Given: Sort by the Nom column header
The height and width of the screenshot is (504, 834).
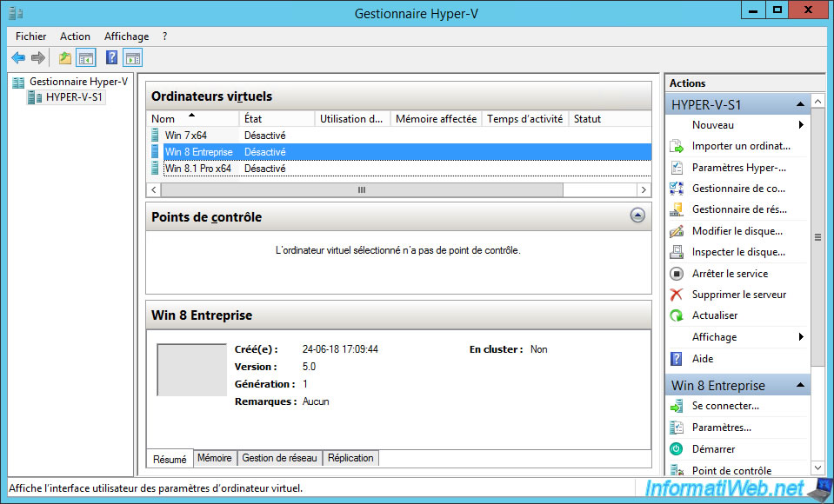Looking at the screenshot, I should tap(192, 118).
